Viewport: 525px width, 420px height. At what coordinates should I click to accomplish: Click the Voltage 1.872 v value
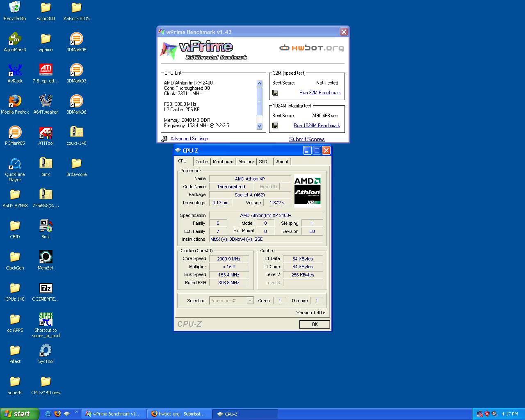click(277, 203)
